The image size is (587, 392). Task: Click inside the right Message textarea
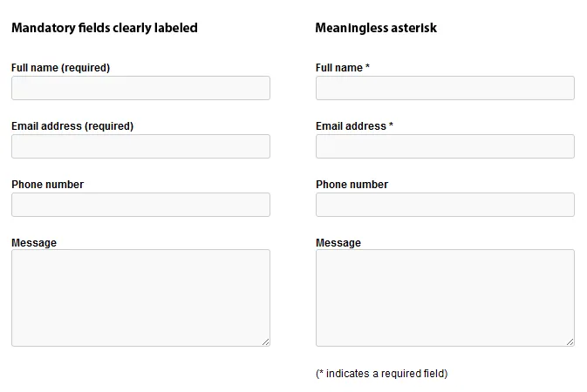pyautogui.click(x=445, y=298)
